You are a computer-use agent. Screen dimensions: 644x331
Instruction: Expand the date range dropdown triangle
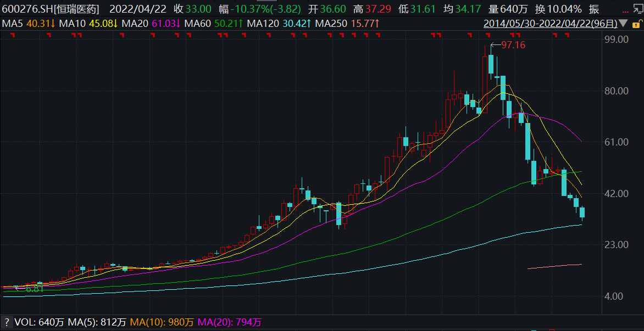point(624,24)
